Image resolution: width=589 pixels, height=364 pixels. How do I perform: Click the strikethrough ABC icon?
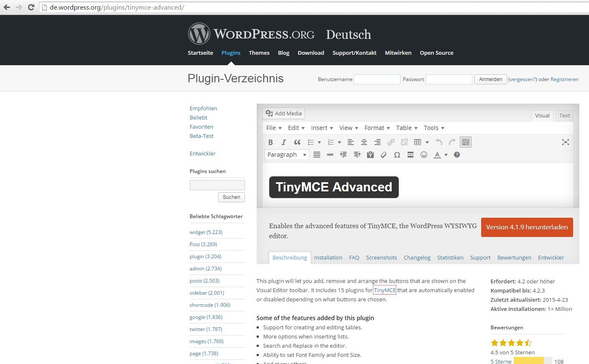(330, 155)
